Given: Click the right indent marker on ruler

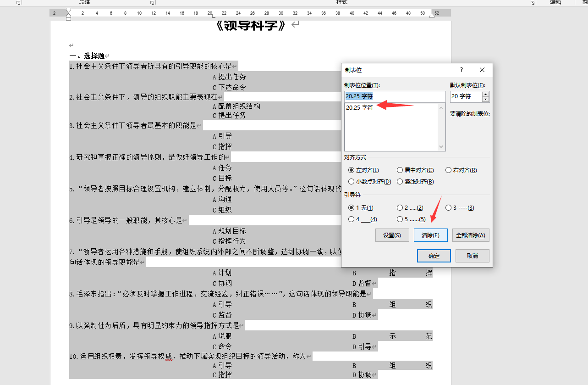Looking at the screenshot, I should [x=432, y=16].
